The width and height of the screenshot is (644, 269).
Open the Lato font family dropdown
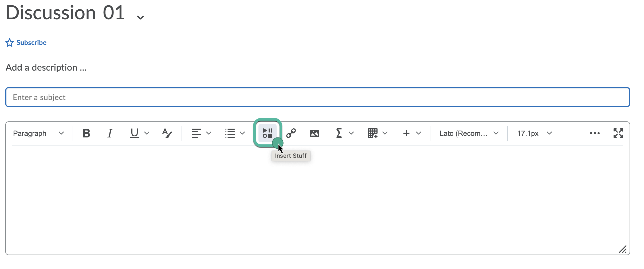[469, 133]
